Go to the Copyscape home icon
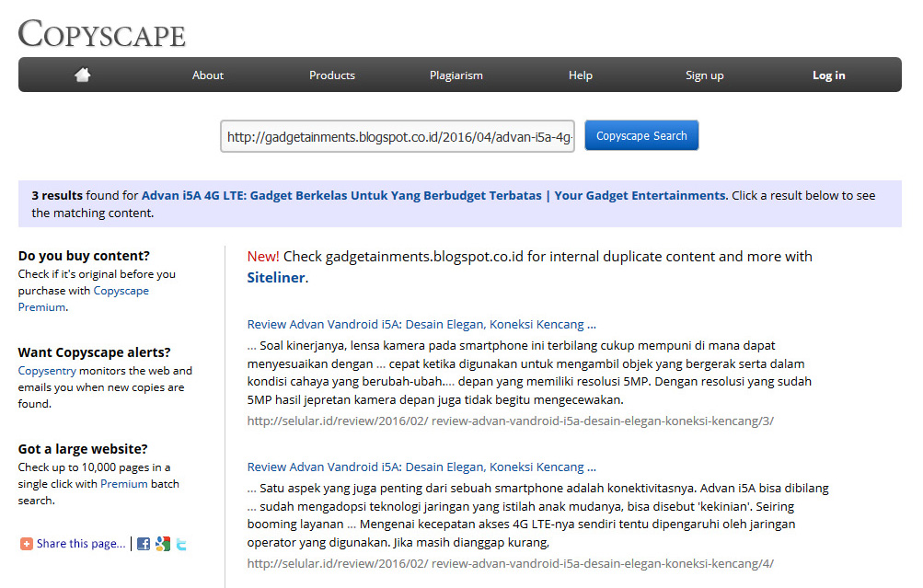 (x=83, y=75)
